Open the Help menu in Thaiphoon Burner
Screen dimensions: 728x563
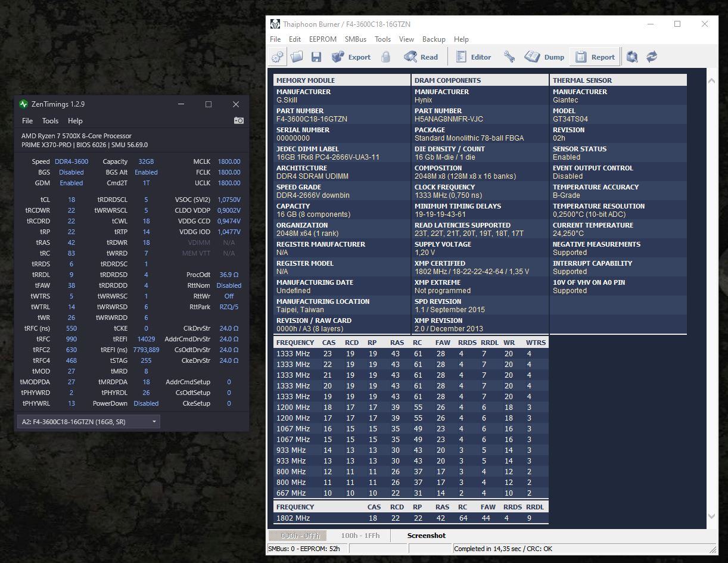coord(461,39)
